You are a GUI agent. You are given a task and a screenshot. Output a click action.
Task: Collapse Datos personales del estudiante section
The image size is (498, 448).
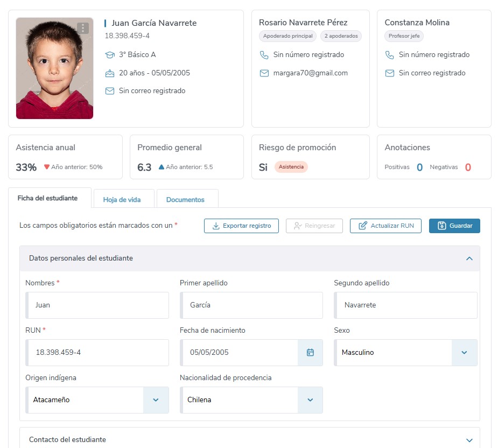coord(469,258)
